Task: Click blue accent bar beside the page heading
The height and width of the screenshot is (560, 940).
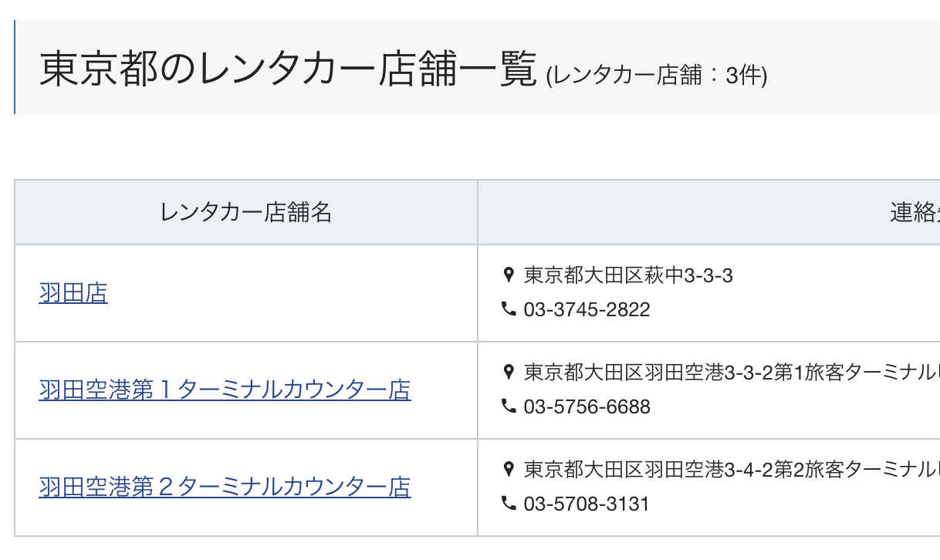Action: tap(15, 67)
